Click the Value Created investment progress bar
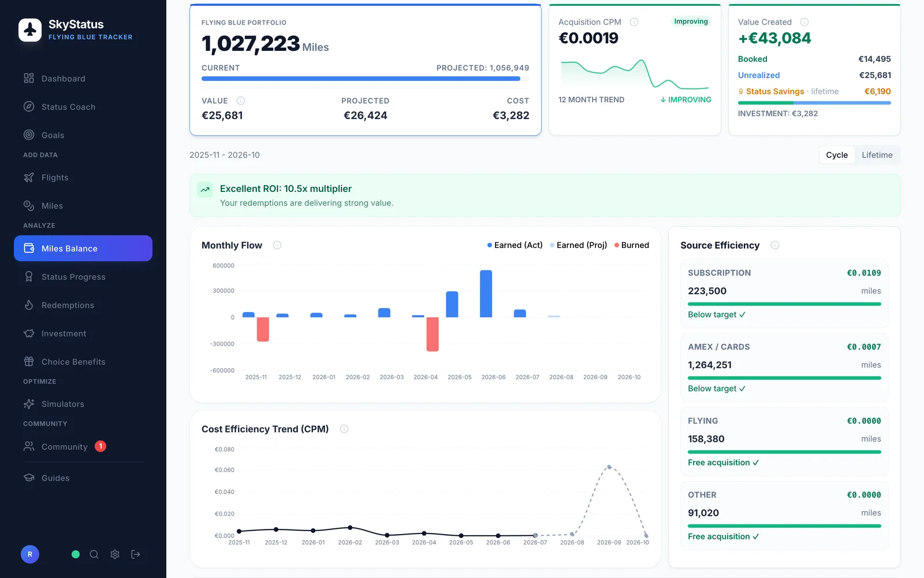Screen dimensions: 924x578 click(814, 103)
